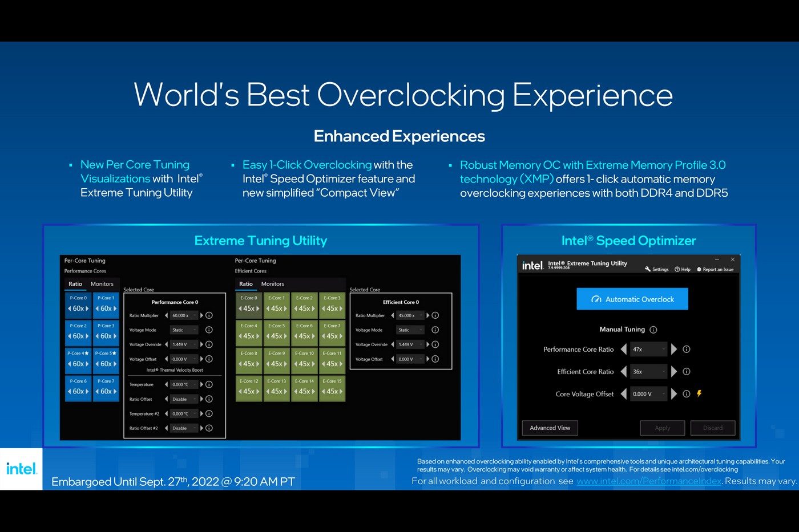Show info for Efficient Core Voltage Offset

point(435,359)
